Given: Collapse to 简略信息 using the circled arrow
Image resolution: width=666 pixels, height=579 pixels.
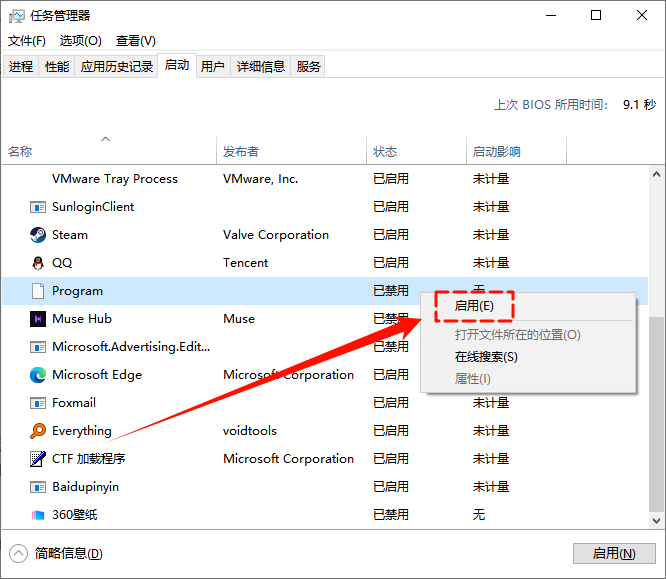Looking at the screenshot, I should click(18, 554).
